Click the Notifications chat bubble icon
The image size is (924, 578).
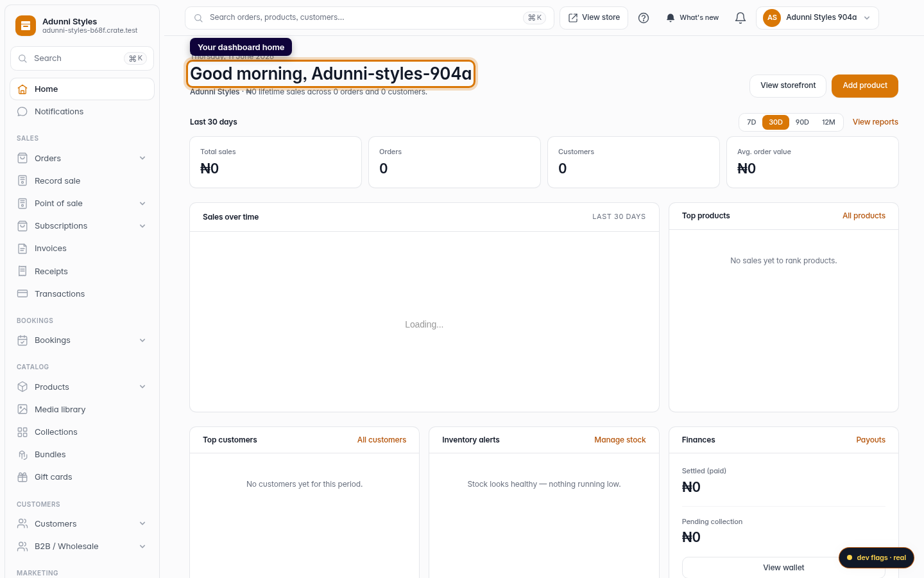click(x=22, y=112)
